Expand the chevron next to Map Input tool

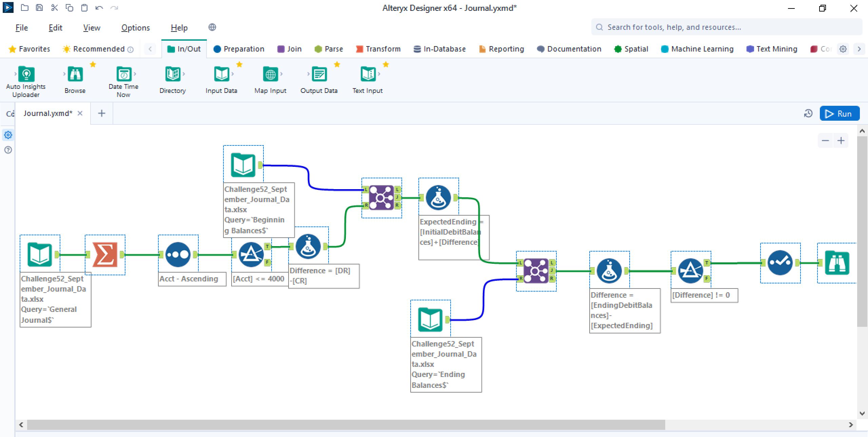pos(281,74)
